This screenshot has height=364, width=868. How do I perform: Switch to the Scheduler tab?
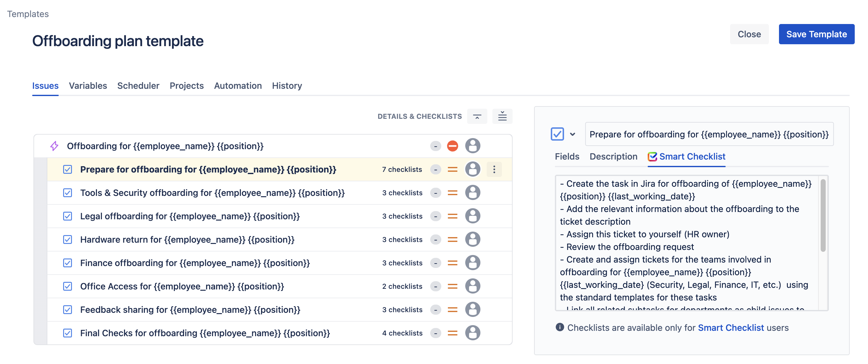tap(138, 86)
